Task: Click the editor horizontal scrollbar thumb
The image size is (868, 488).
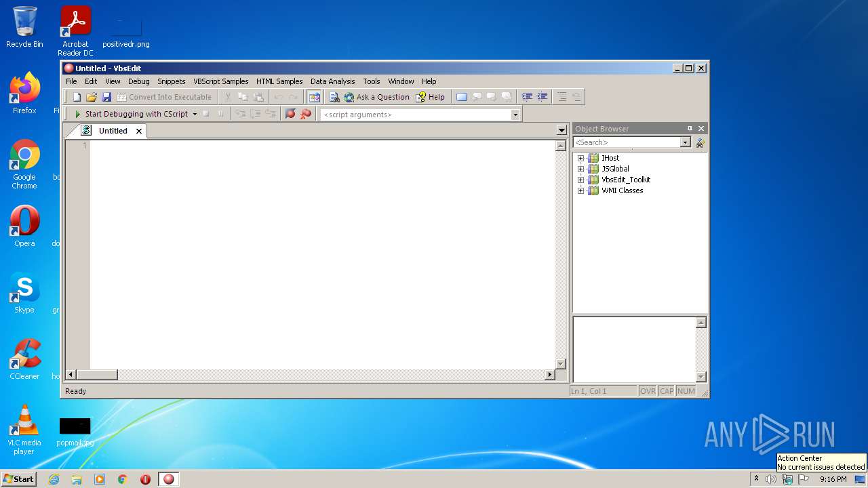Action: [x=97, y=374]
